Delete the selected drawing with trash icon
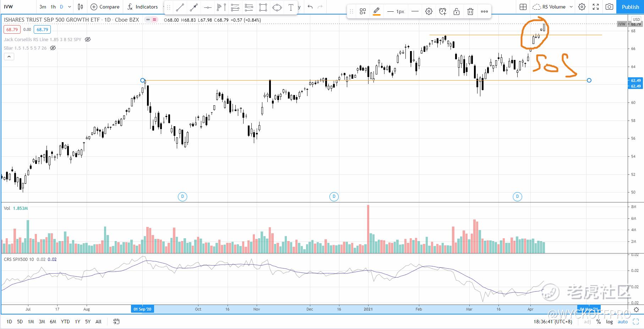Screen dimensions: 644x329 click(x=470, y=12)
